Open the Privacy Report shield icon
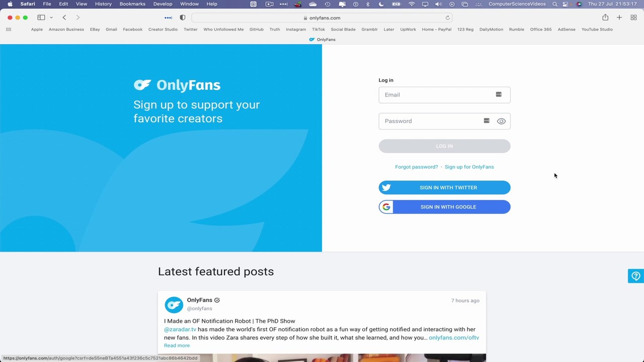Viewport: 644px width, 362px height. tap(182, 18)
